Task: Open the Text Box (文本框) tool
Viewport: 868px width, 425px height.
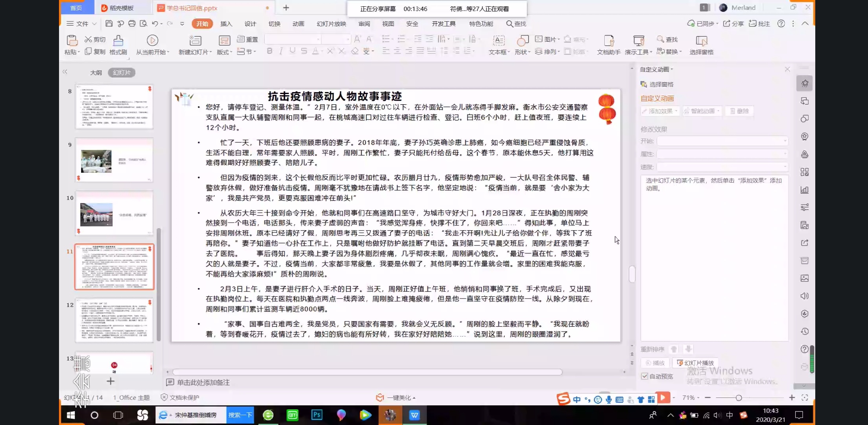Action: point(499,41)
